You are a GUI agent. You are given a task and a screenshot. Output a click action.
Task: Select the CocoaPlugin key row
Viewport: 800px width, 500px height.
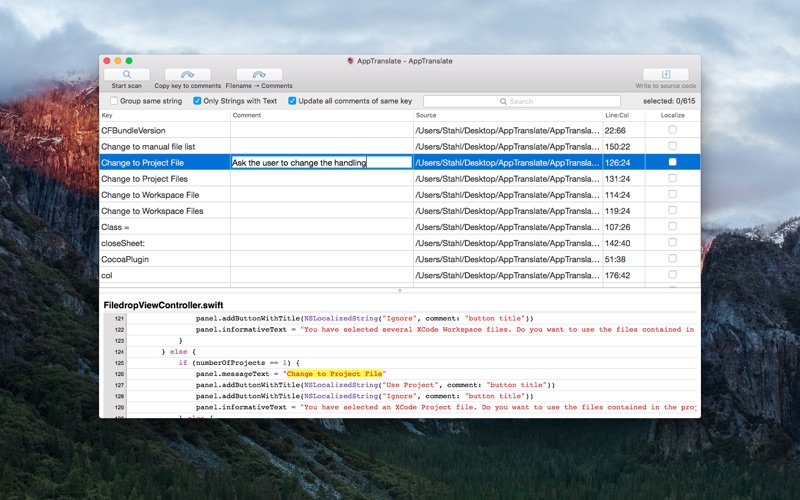(x=125, y=259)
